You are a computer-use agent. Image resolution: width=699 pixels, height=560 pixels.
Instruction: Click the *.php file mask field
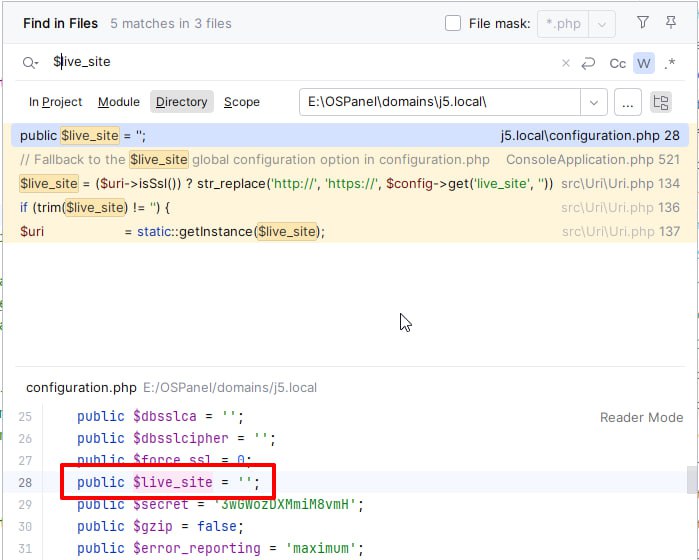click(x=563, y=24)
